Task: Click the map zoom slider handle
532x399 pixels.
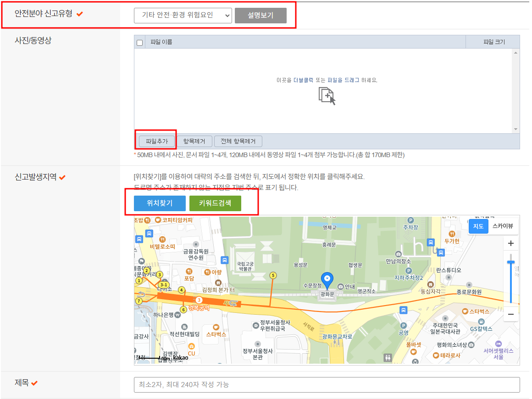Action: tap(510, 262)
